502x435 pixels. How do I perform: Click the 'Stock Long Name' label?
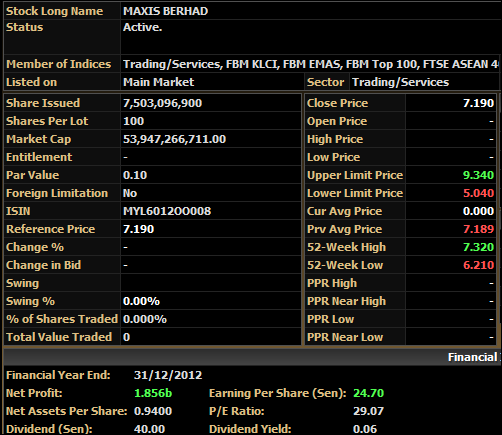[54, 11]
